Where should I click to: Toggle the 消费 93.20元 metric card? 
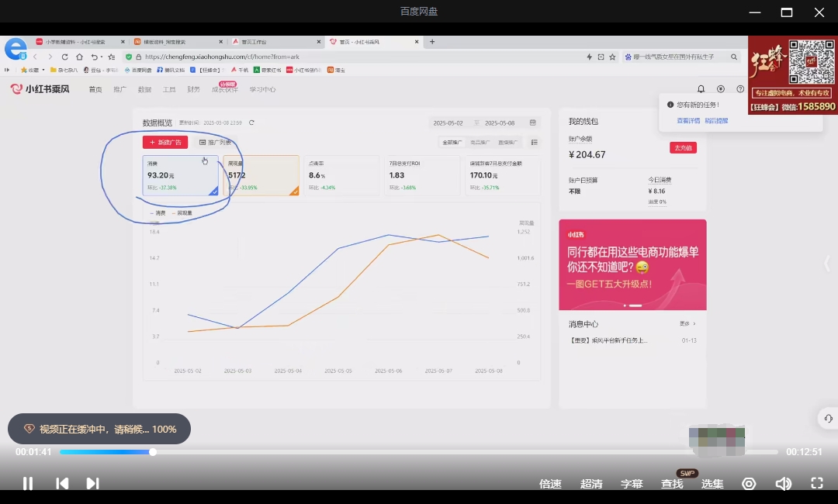point(181,175)
